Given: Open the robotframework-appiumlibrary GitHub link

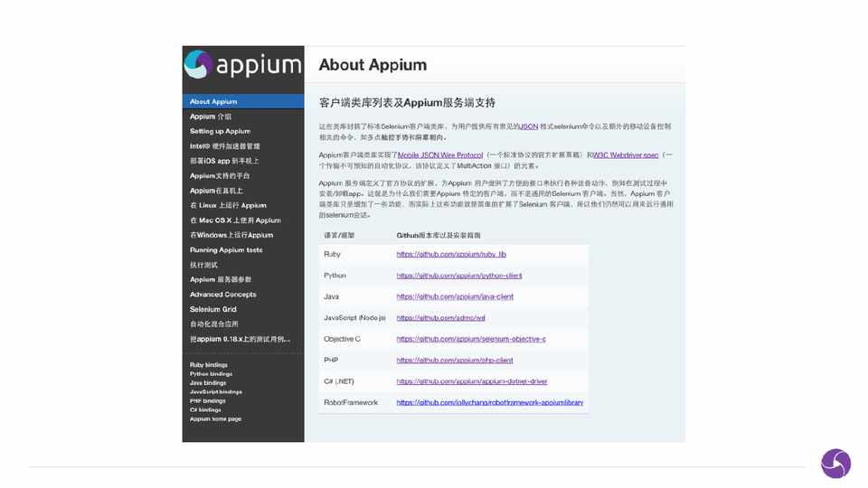Looking at the screenshot, I should (489, 402).
